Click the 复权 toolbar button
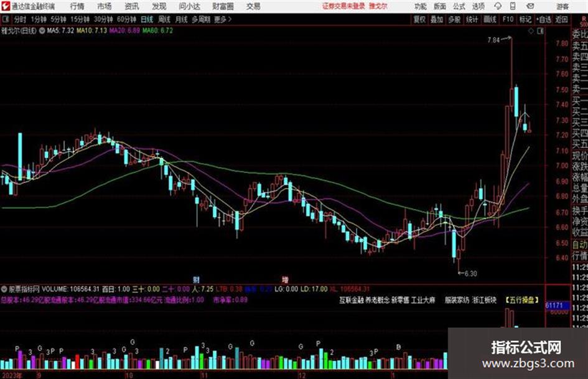 (x=419, y=19)
